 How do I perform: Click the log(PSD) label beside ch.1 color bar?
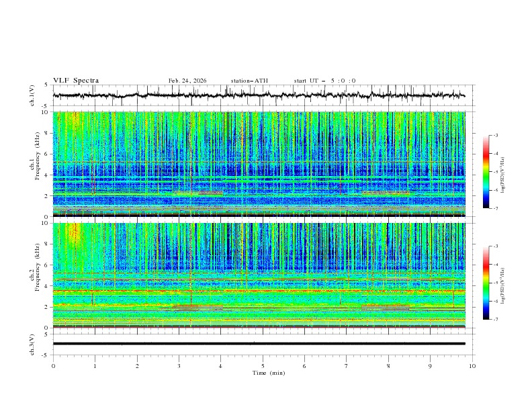[x=503, y=175]
